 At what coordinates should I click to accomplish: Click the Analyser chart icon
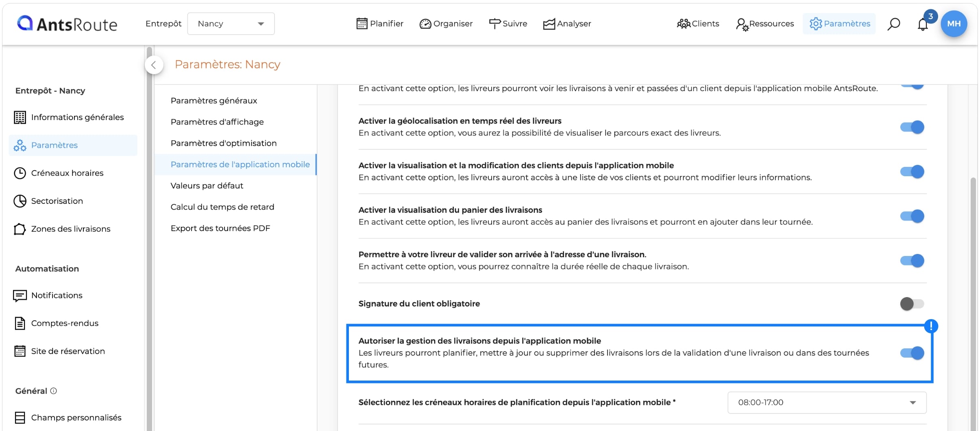(x=549, y=24)
